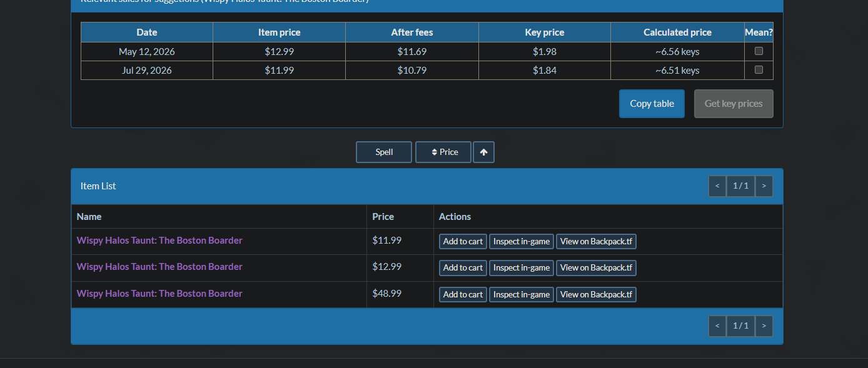This screenshot has width=868, height=368.
Task: Check the Mean box for Jul 29, 2026
Action: click(x=759, y=70)
